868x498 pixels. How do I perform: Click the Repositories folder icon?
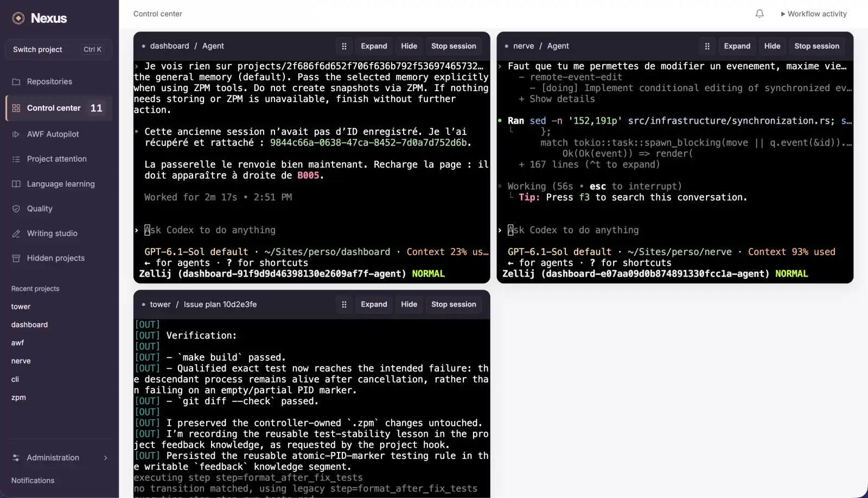pyautogui.click(x=16, y=81)
